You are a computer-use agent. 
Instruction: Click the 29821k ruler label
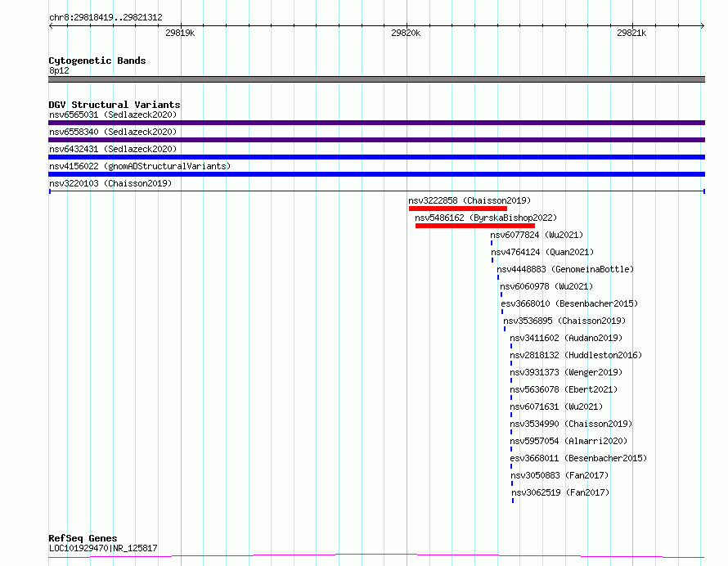pos(631,33)
